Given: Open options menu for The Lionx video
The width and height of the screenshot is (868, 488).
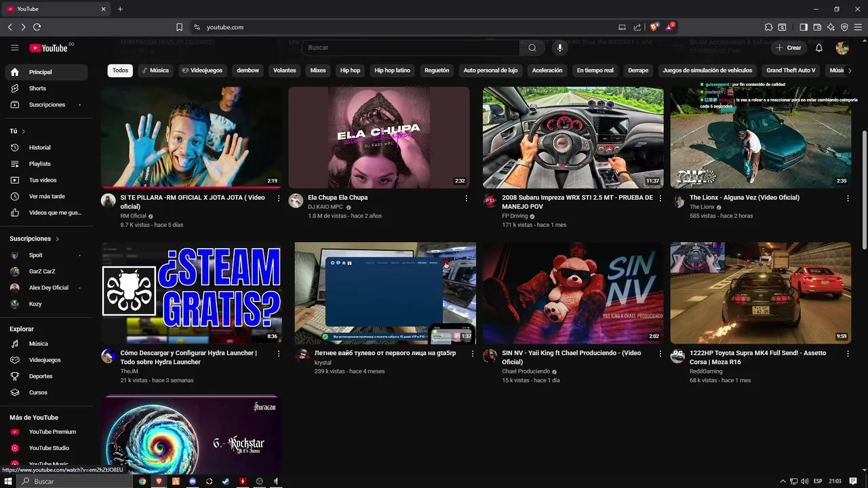Looking at the screenshot, I should click(848, 198).
